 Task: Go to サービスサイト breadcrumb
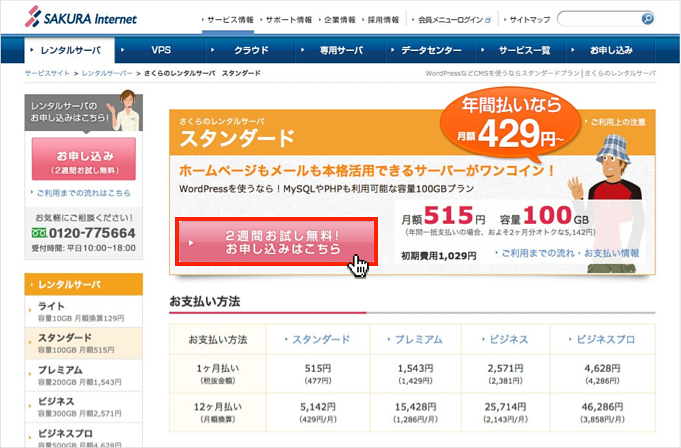[x=47, y=73]
